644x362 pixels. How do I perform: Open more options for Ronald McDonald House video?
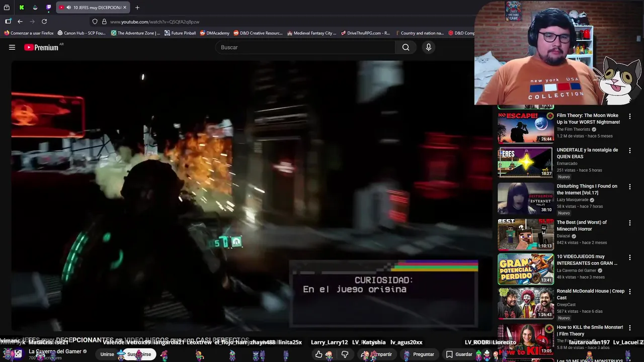(629, 292)
